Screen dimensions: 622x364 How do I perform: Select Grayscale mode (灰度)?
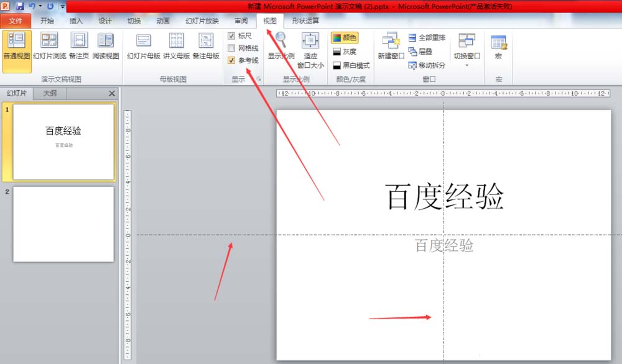[x=345, y=52]
